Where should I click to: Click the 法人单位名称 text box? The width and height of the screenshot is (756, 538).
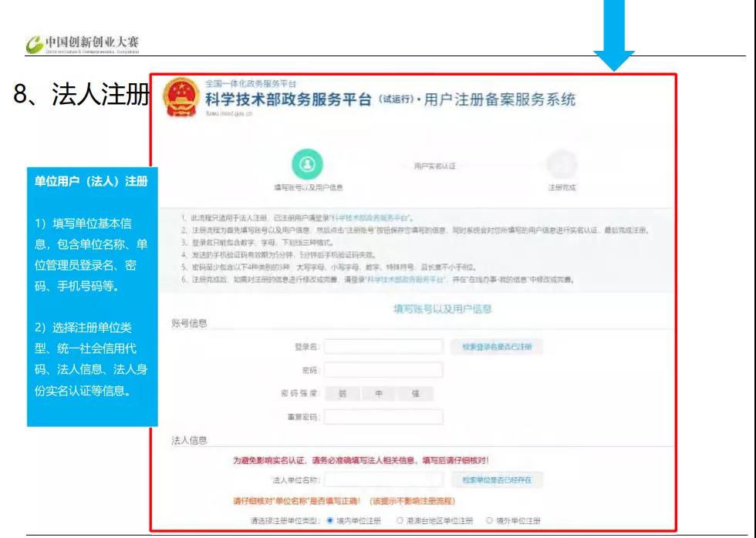point(383,480)
